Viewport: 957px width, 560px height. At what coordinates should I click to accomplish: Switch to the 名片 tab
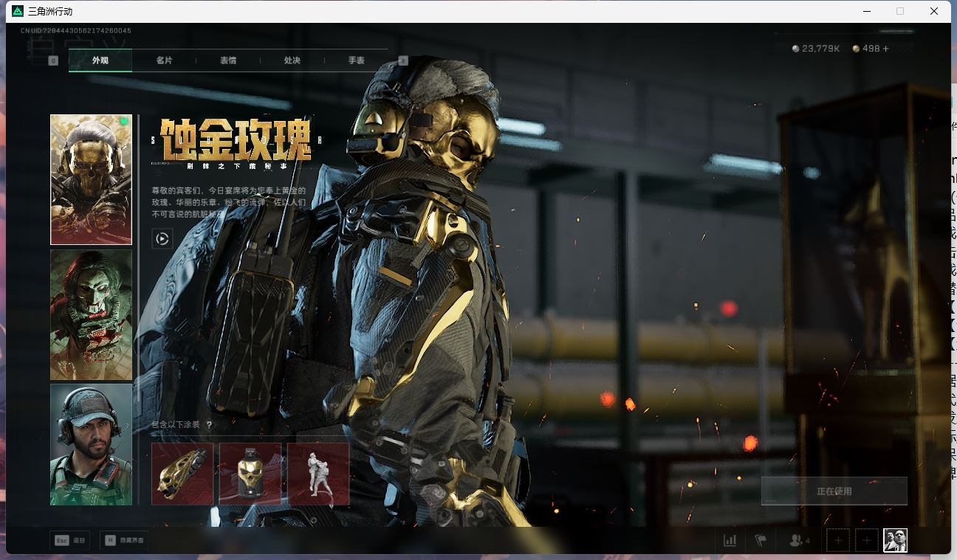coord(164,61)
